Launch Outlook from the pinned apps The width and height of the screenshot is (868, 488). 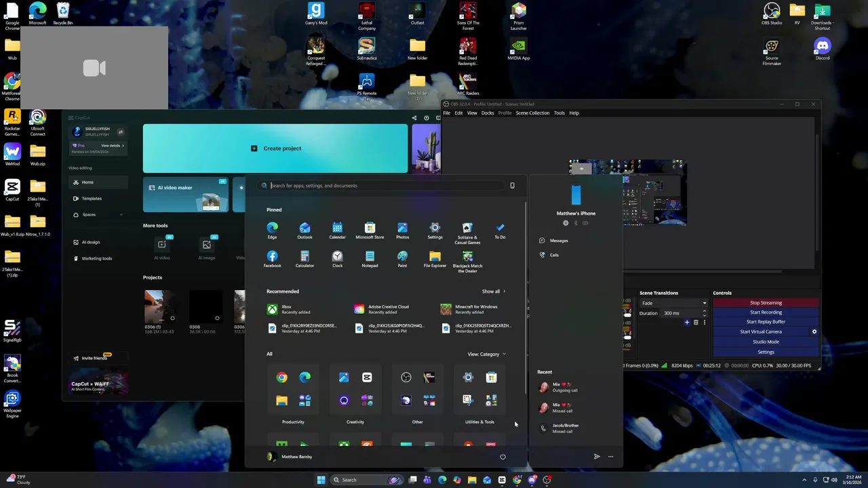pyautogui.click(x=304, y=230)
